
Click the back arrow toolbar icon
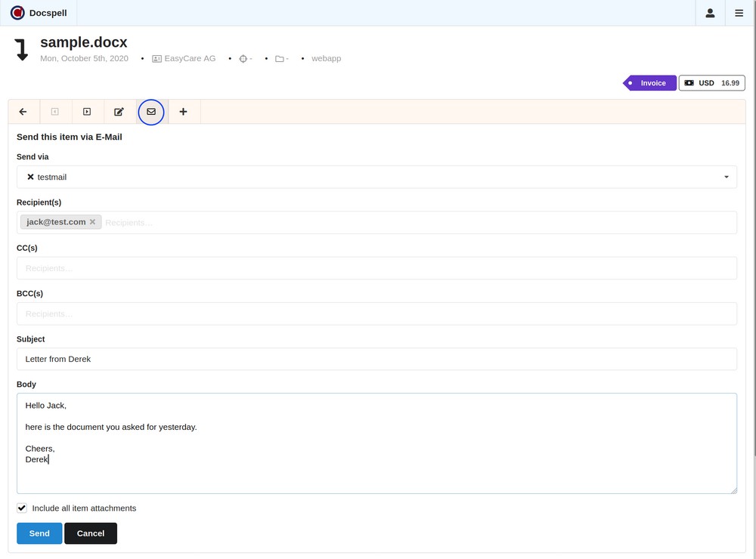tap(23, 112)
